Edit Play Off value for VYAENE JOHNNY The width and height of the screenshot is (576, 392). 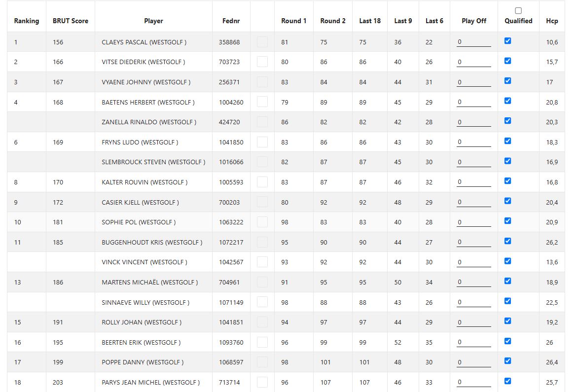[473, 82]
